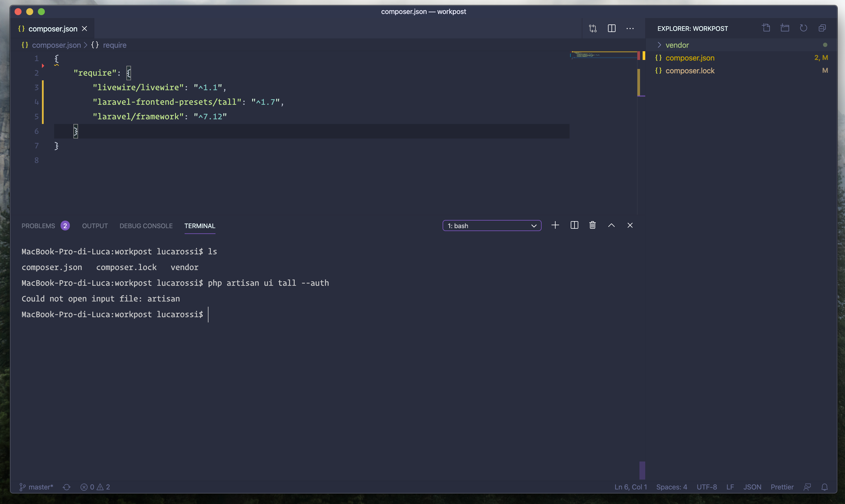Maximize the panel with the chevron toggle

coord(611,225)
